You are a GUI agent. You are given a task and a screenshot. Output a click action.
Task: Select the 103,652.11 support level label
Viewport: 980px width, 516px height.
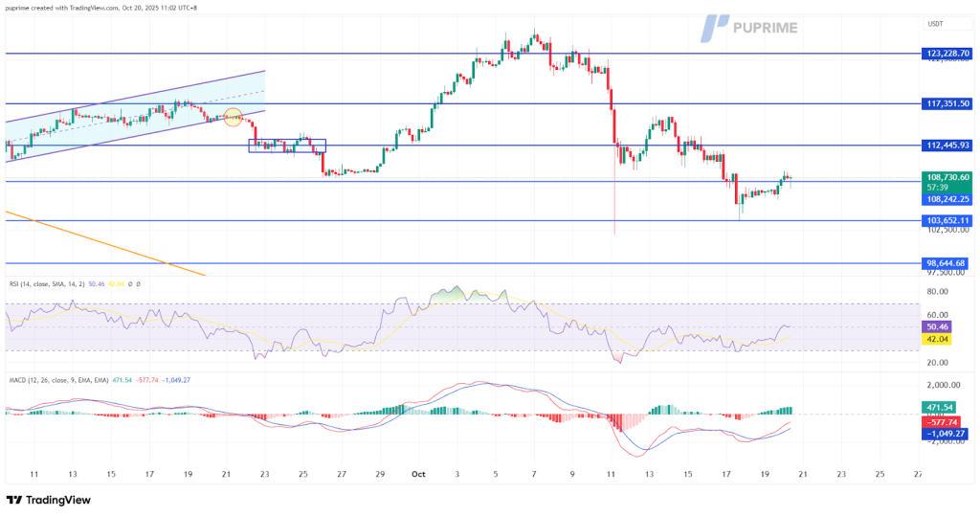[947, 220]
